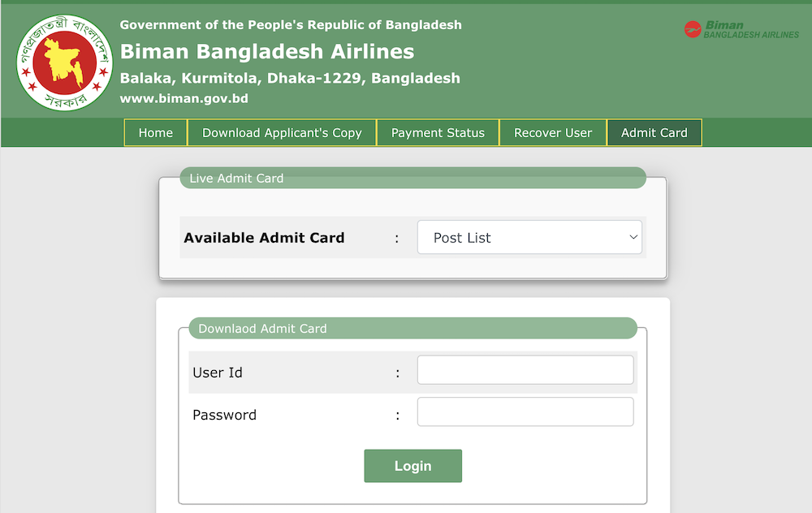Click the User Id input field

[525, 369]
